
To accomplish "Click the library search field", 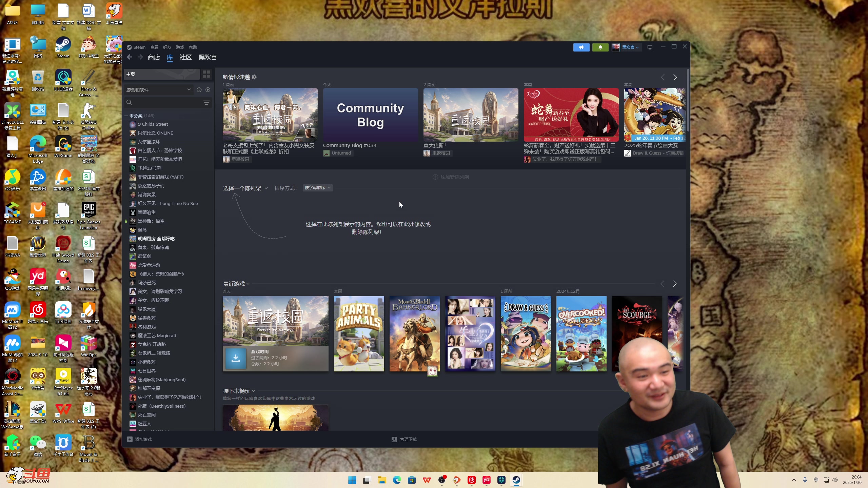I will (163, 102).
